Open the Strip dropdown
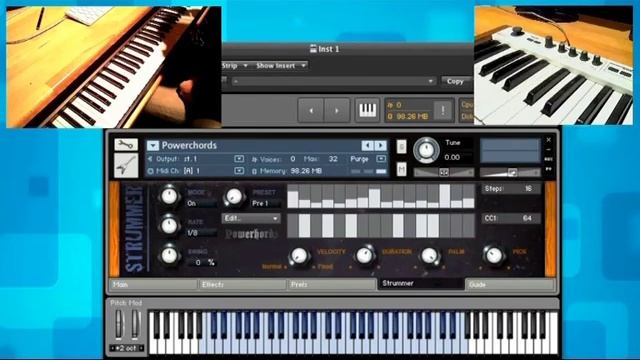 pyautogui.click(x=235, y=65)
